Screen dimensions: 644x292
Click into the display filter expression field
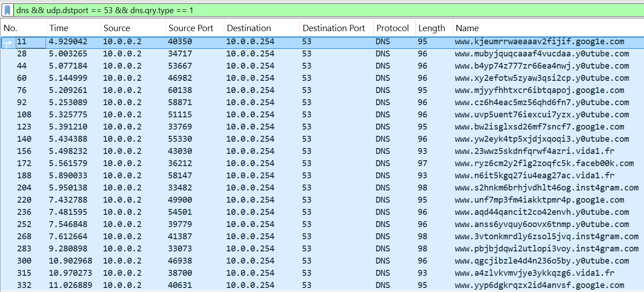coord(328,9)
